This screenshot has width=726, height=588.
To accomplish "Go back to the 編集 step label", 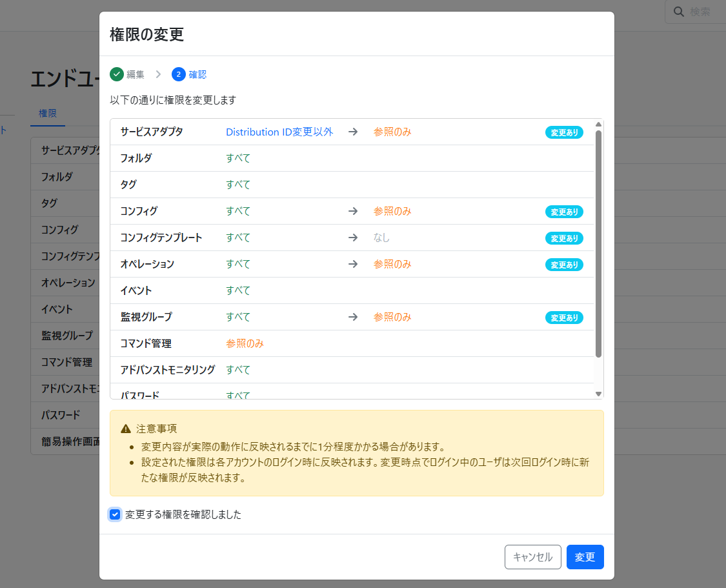I will [x=136, y=74].
